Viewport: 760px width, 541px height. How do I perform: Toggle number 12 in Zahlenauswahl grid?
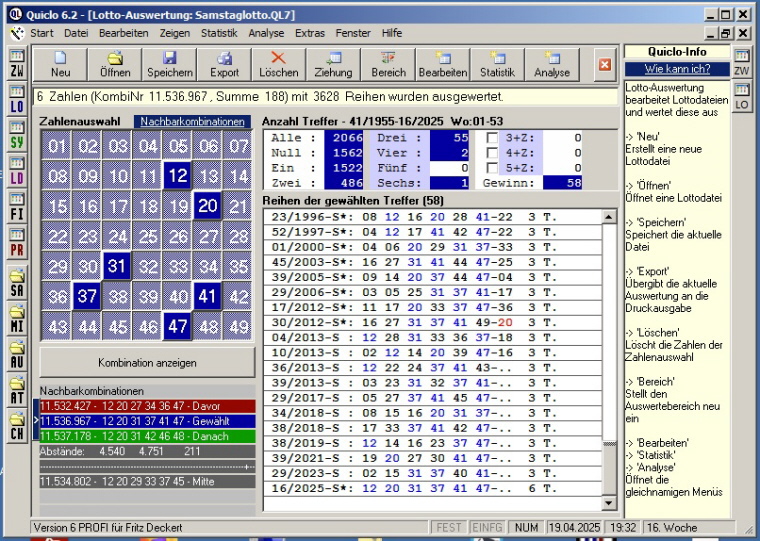click(177, 177)
